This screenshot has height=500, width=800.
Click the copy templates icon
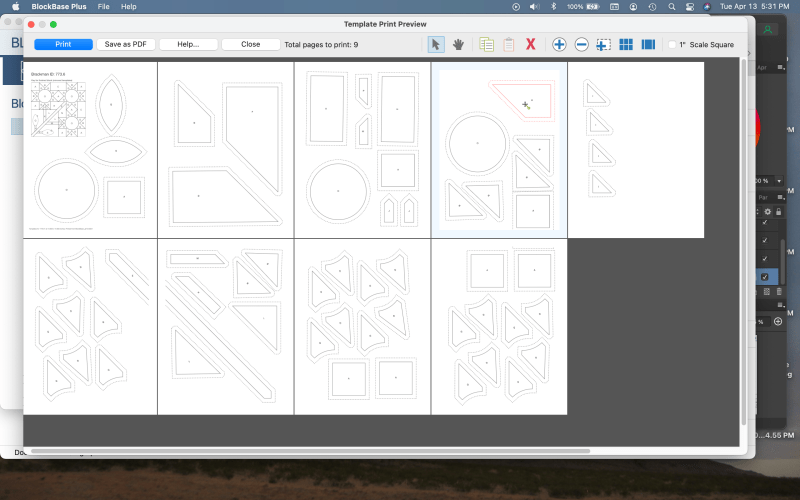pos(486,45)
